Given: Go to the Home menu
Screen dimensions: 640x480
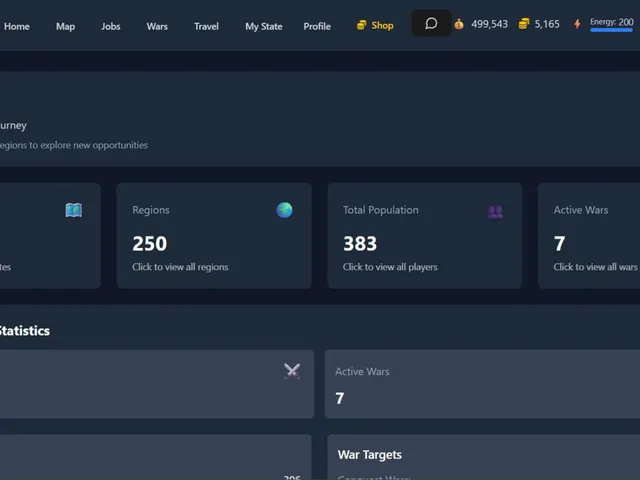Looking at the screenshot, I should coord(17,27).
